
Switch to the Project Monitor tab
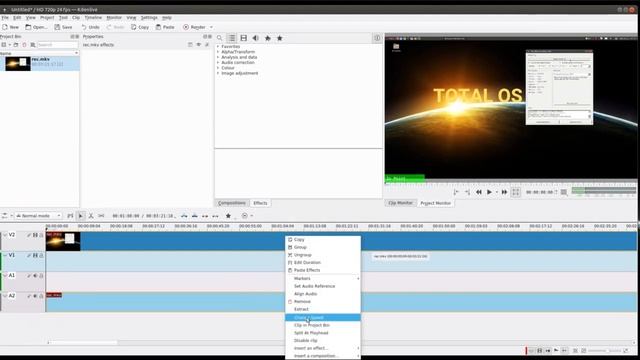tap(436, 203)
